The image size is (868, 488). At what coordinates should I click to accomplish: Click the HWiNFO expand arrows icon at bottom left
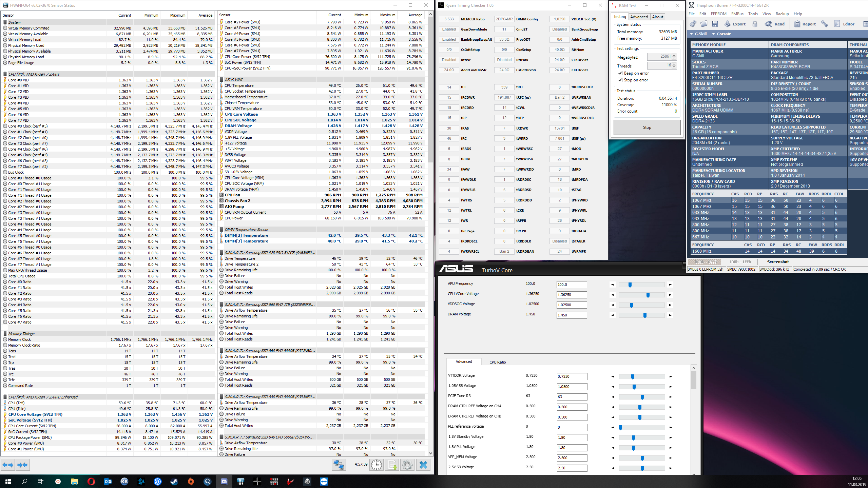pos(8,465)
